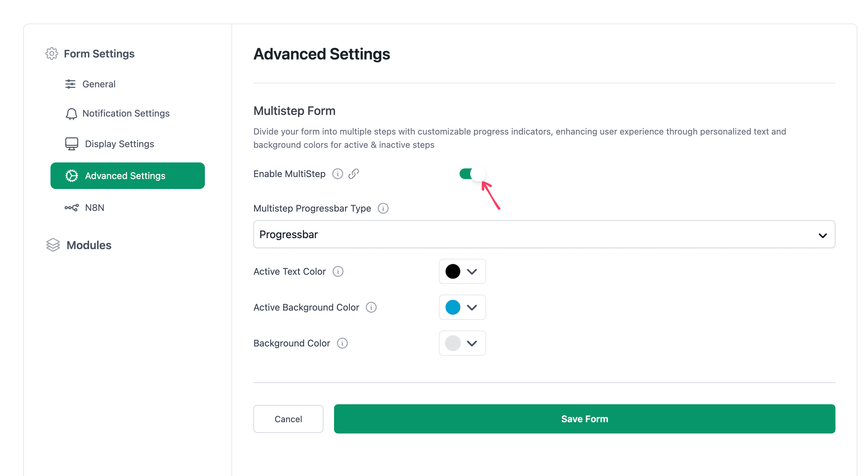
Task: Click the light gray Background Color swatch
Action: point(453,343)
